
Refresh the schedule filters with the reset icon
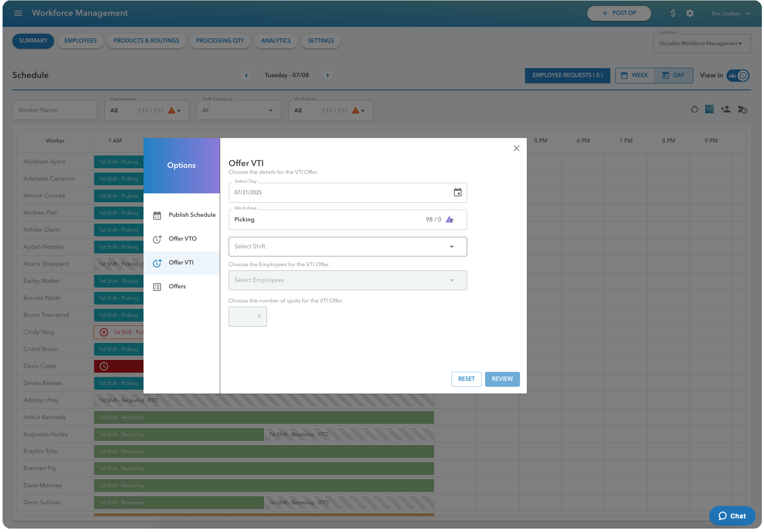694,109
